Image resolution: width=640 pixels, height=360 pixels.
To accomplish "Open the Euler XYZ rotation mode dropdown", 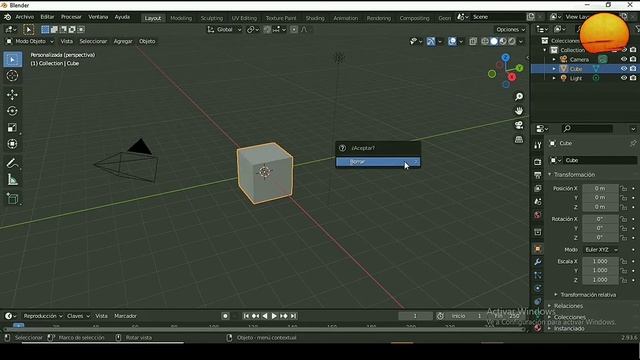I will [x=601, y=250].
